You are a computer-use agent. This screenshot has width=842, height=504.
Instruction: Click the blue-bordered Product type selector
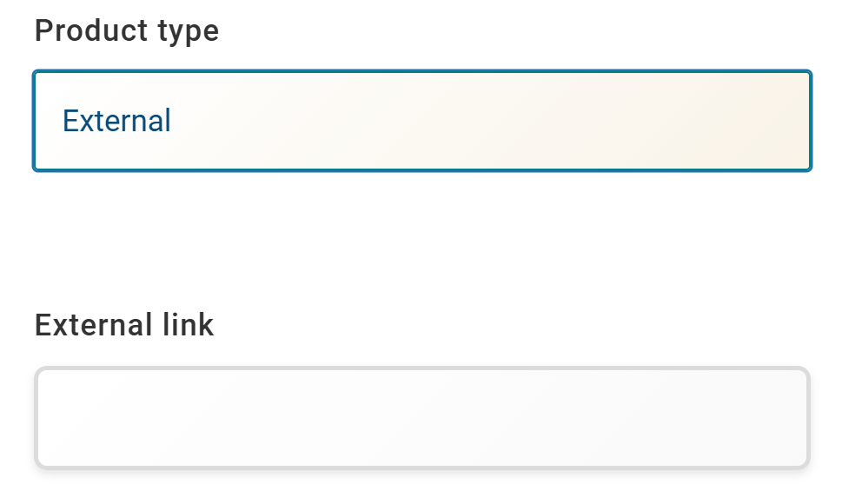(x=422, y=121)
